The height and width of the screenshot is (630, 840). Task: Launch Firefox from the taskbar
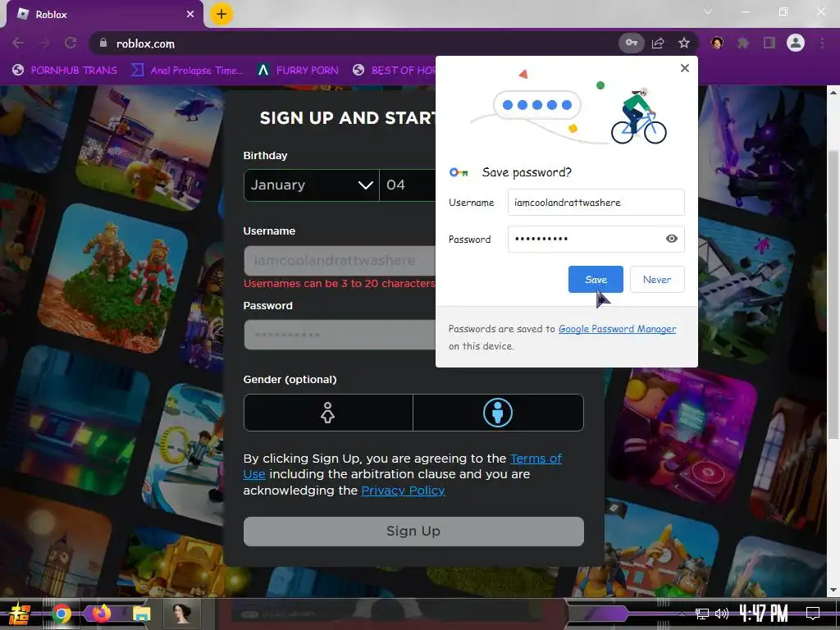click(101, 614)
